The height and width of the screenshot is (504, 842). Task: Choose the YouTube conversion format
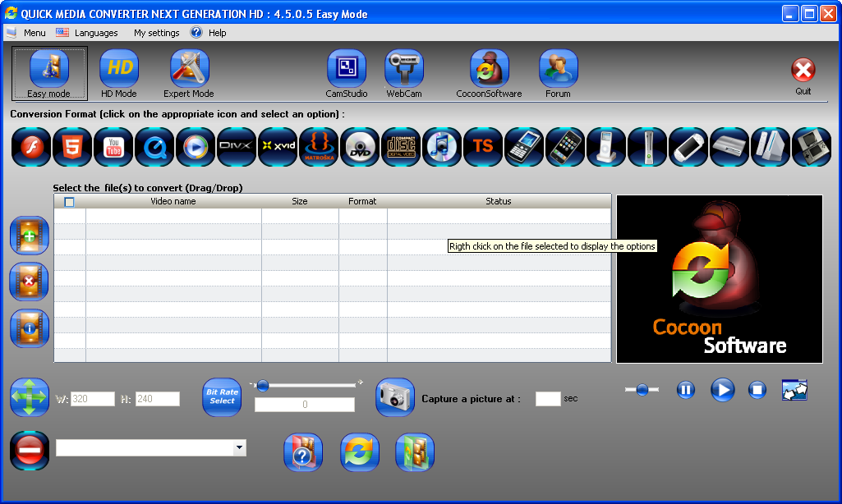[113, 147]
